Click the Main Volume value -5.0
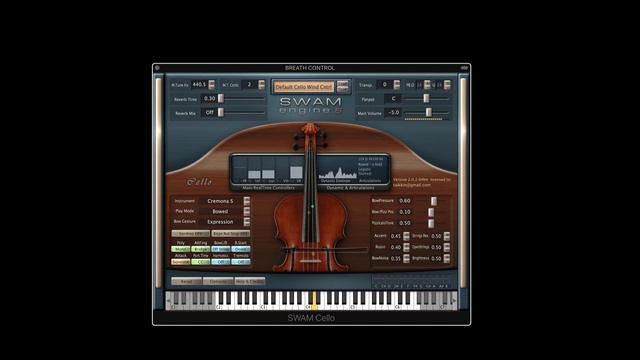This screenshot has width=640, height=360. (x=393, y=112)
